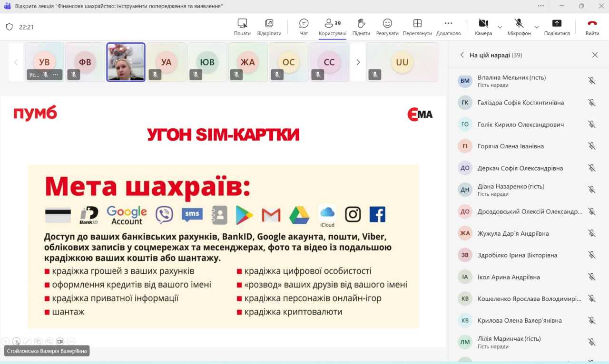Go back from На цій нараді list
Image resolution: width=609 pixels, height=364 pixels.
(462, 55)
